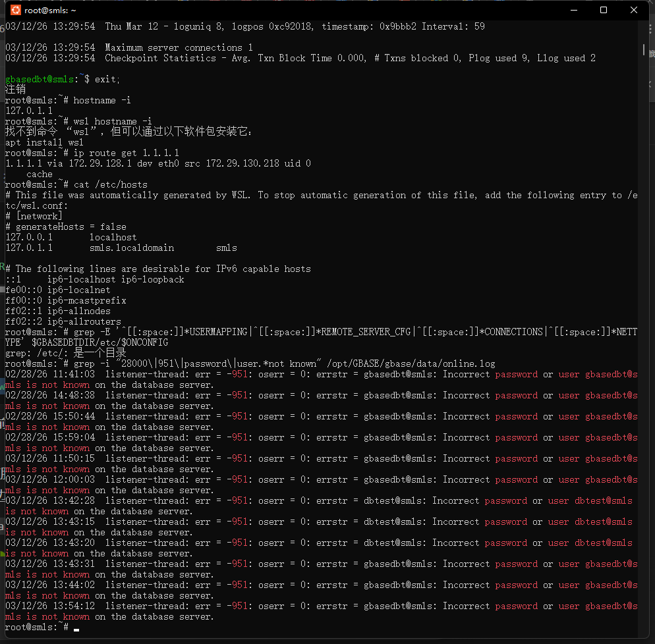Click the source IP '172.29.130.218'
Image resolution: width=655 pixels, height=644 pixels.
pos(242,163)
